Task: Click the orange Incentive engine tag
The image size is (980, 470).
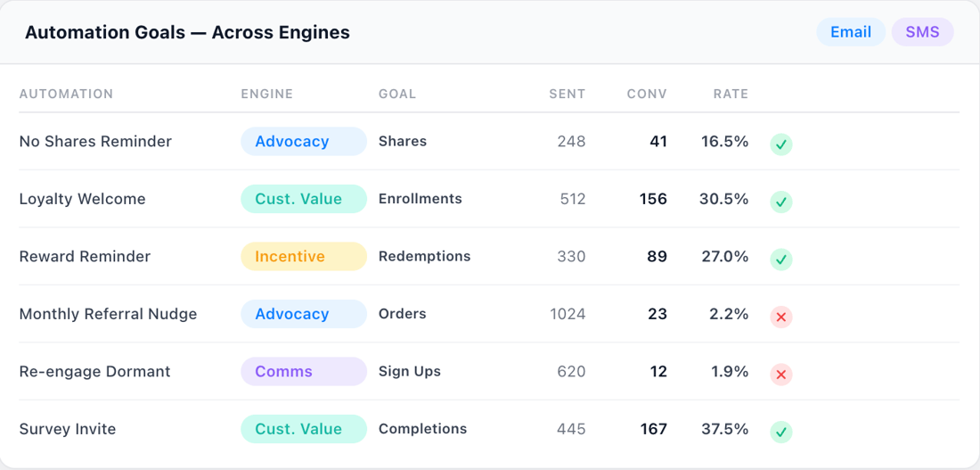Action: click(x=303, y=256)
